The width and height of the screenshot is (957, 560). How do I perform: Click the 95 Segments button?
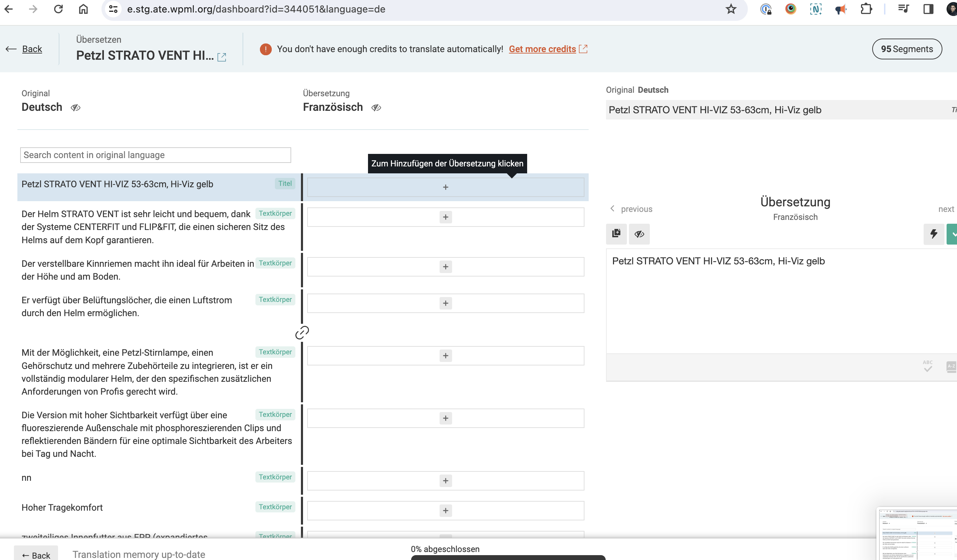(907, 49)
